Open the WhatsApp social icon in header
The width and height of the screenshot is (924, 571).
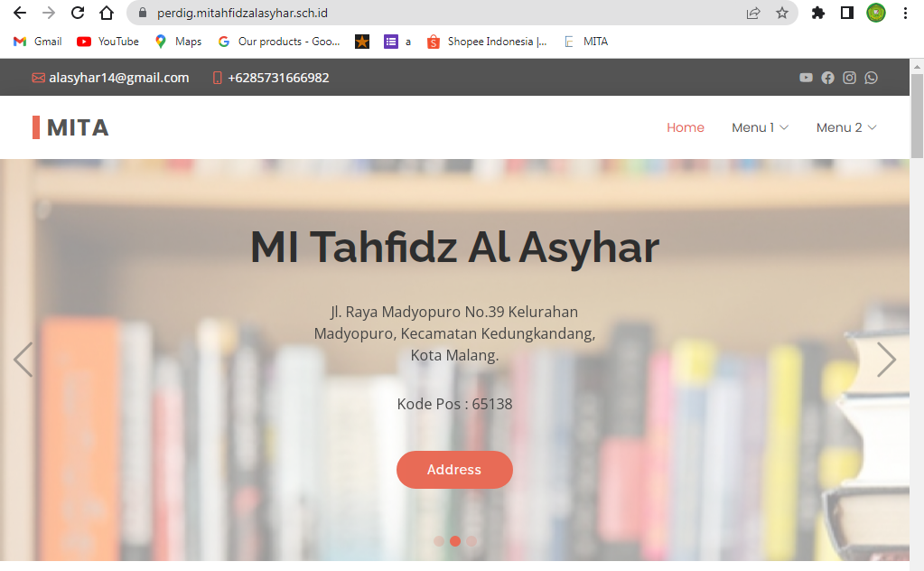(871, 78)
